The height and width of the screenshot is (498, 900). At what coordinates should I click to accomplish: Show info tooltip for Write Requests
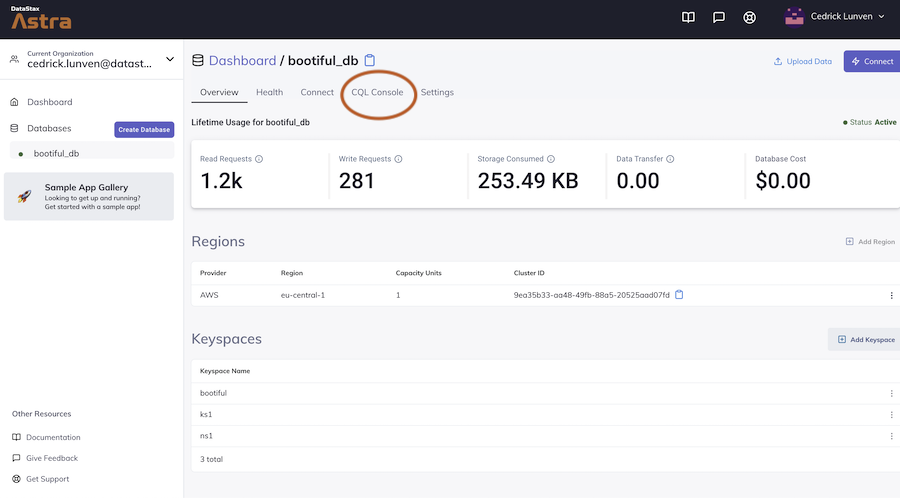(x=398, y=159)
